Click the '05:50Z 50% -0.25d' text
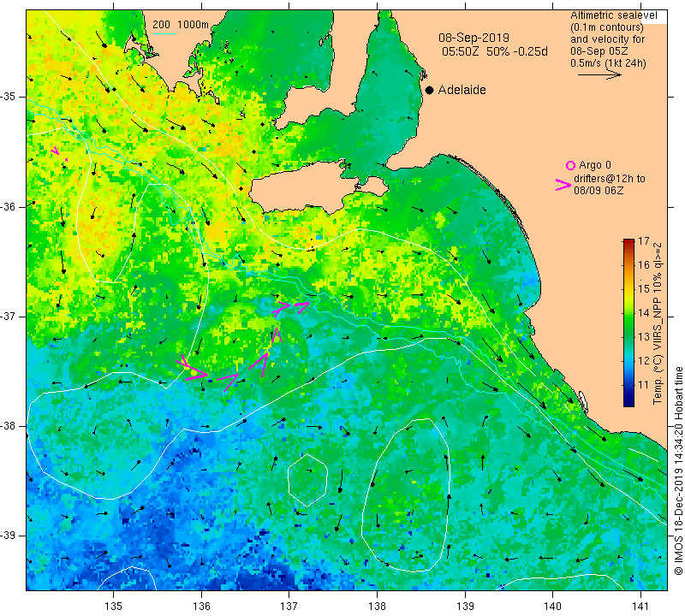Screen dimensions: 685x616 [495, 51]
